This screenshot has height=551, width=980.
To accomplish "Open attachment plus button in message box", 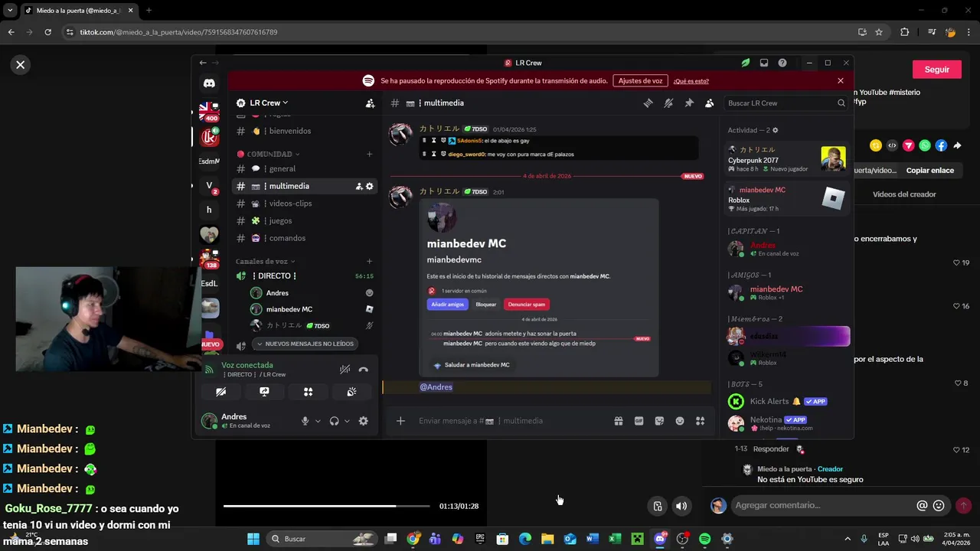I will [400, 420].
